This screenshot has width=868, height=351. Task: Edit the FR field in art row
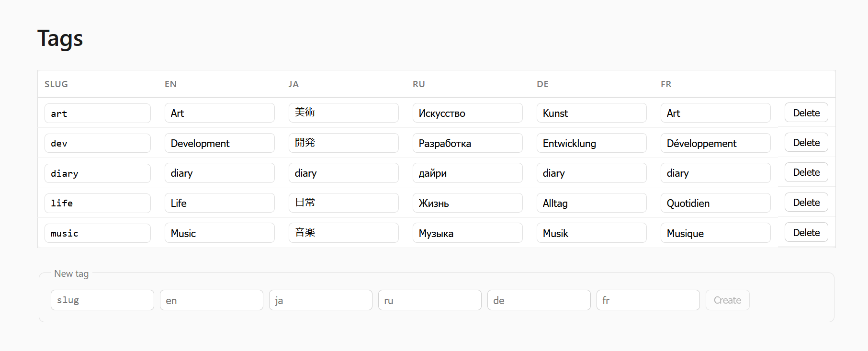tap(716, 113)
